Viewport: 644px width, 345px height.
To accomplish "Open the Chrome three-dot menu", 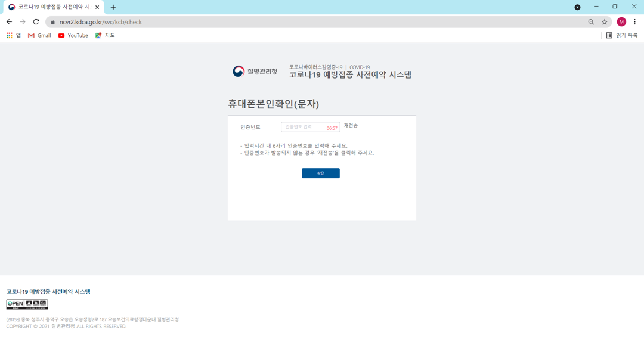I will click(634, 21).
